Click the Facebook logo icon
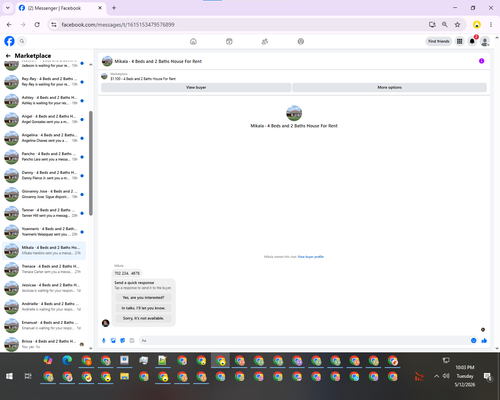The width and height of the screenshot is (500, 400). coord(9,41)
